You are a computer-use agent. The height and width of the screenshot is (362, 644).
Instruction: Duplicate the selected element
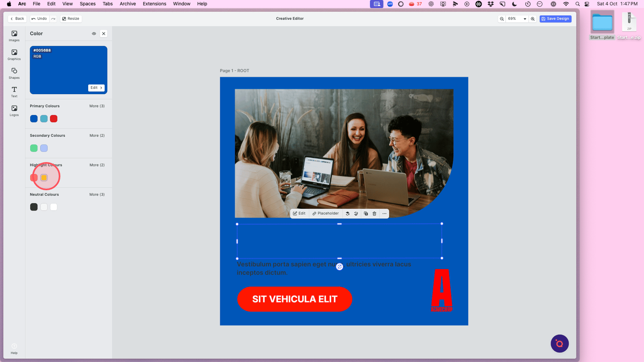[x=366, y=214]
